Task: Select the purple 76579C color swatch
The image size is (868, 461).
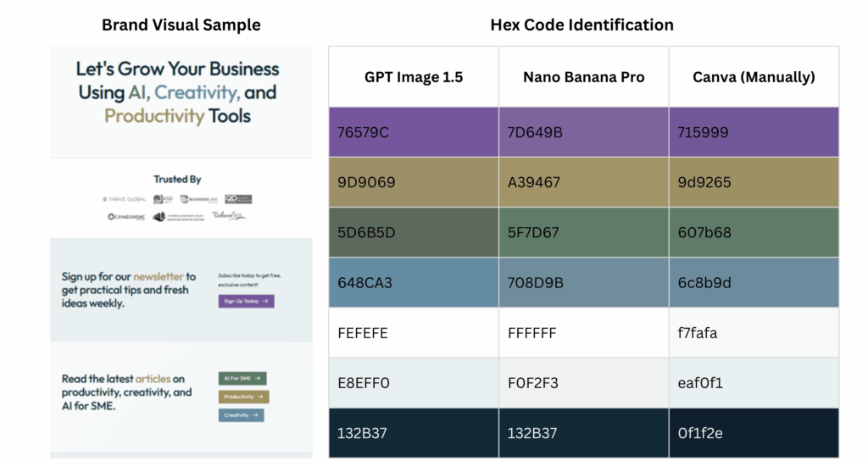Action: click(x=414, y=132)
